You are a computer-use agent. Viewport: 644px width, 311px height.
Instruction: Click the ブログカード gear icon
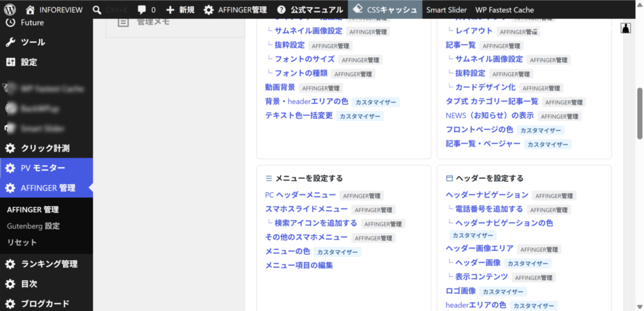pos(11,303)
